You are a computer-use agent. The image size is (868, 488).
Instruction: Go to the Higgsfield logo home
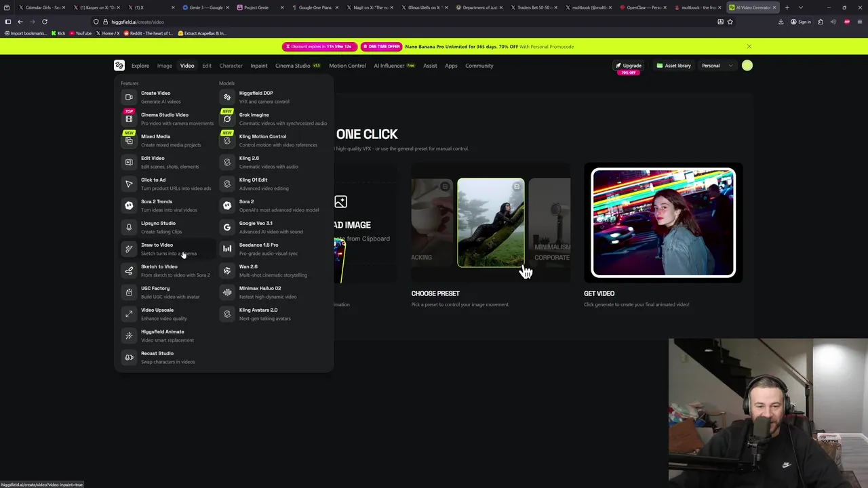click(119, 66)
